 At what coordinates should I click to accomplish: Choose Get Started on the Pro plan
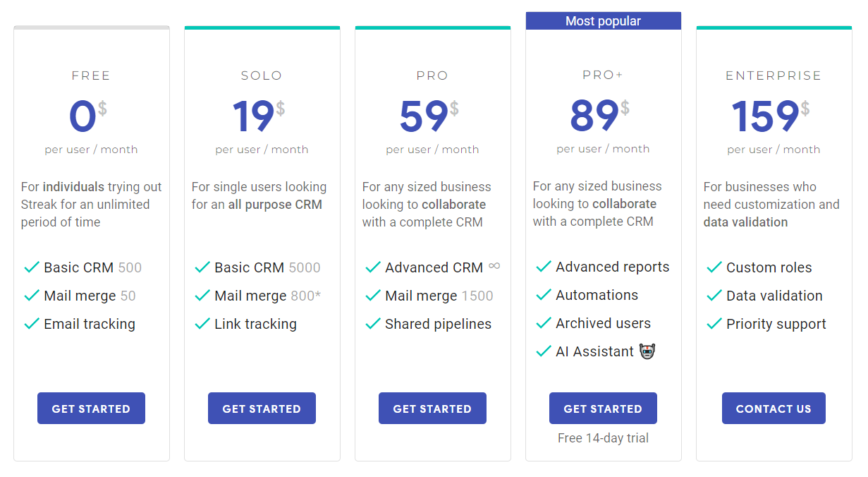pos(432,409)
